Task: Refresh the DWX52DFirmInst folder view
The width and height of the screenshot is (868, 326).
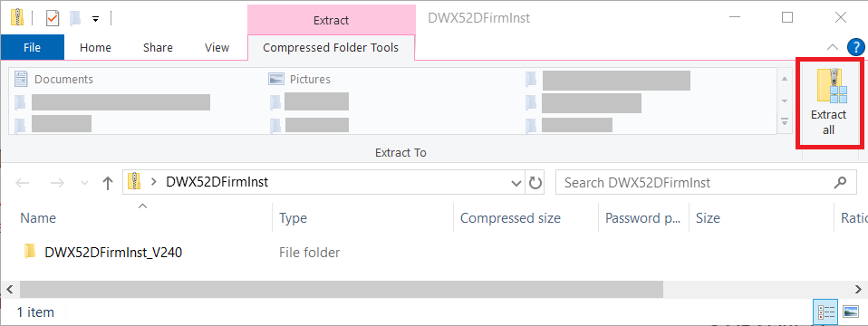Action: tap(535, 183)
